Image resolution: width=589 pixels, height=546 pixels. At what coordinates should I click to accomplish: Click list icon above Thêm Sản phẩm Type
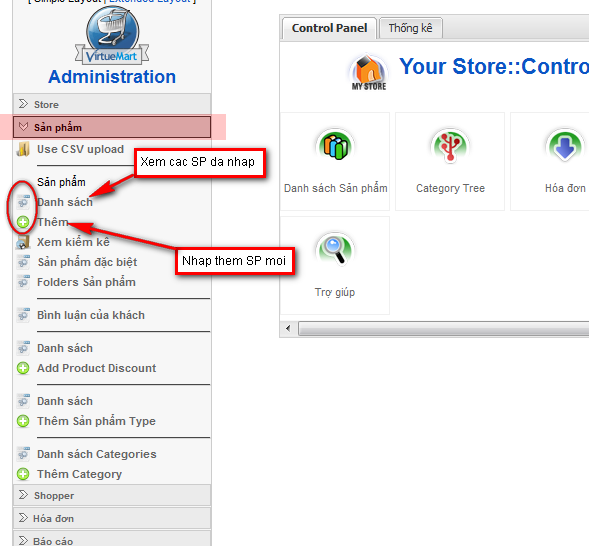[x=23, y=401]
